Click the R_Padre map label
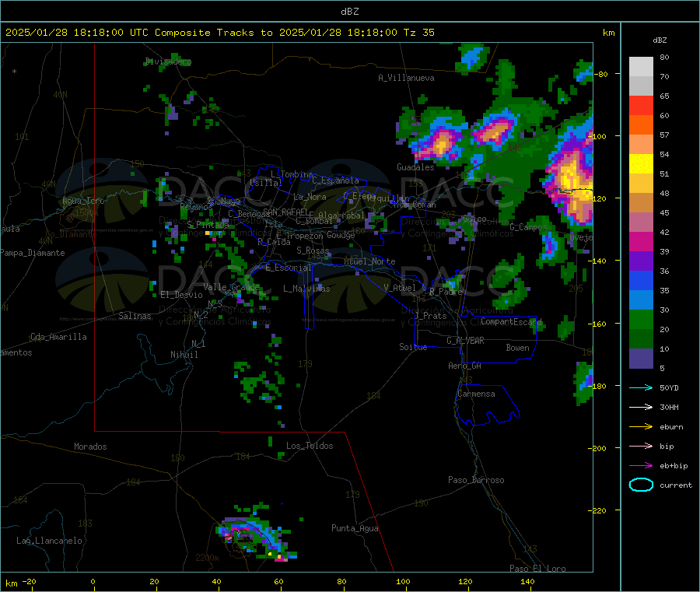The height and width of the screenshot is (592, 700). coord(446,292)
